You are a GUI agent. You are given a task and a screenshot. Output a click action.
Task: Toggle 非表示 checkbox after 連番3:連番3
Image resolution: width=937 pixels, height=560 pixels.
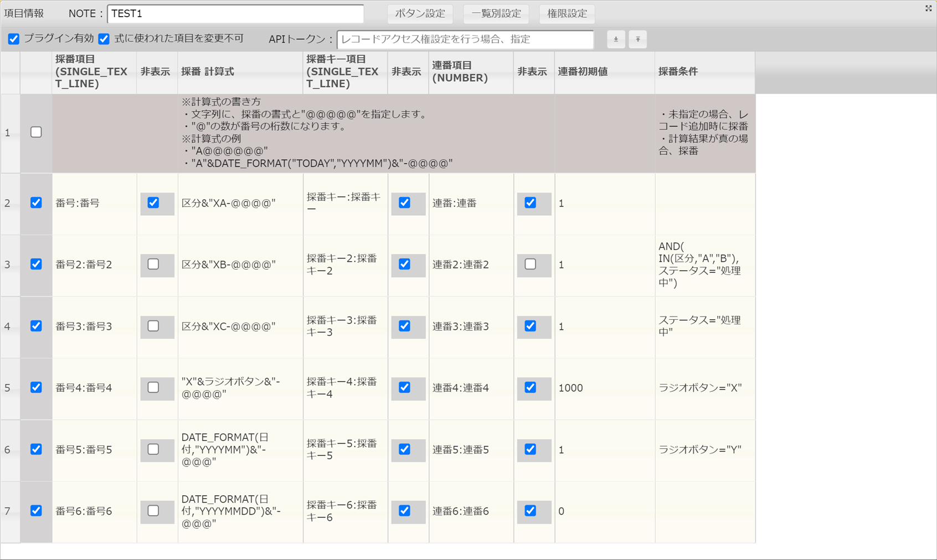531,326
